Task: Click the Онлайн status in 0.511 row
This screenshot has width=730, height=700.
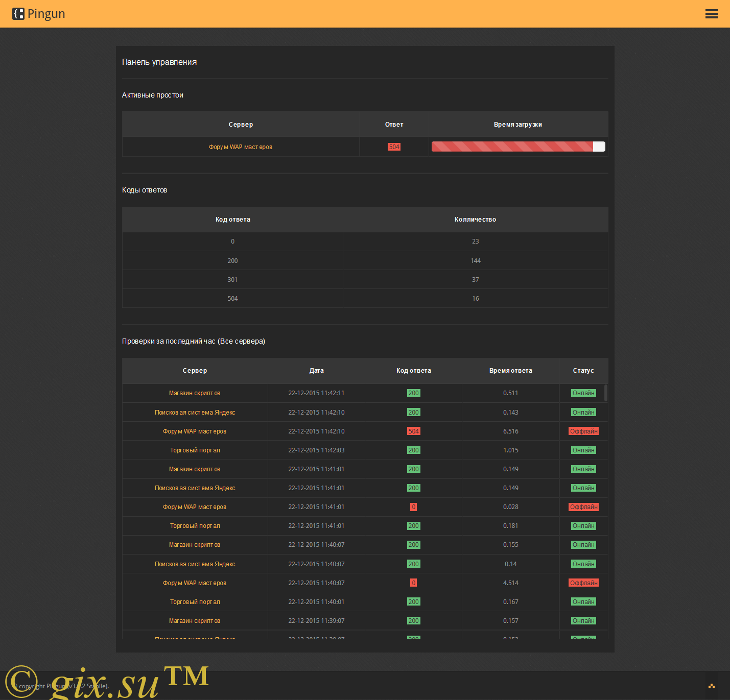Action: (583, 393)
